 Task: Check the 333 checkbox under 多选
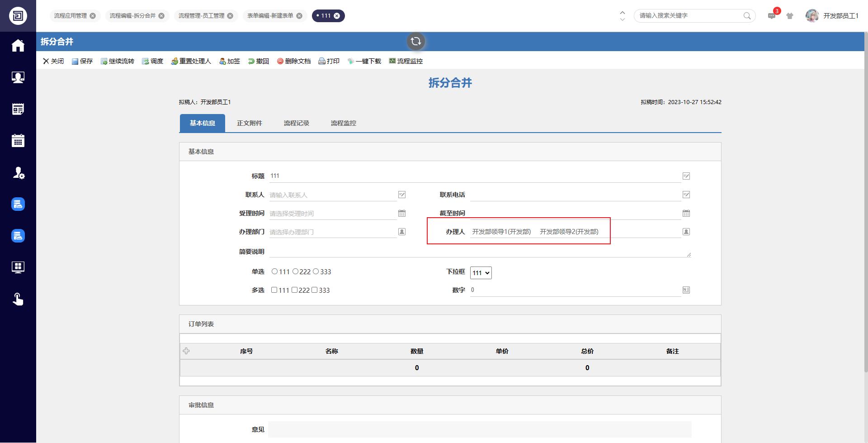pyautogui.click(x=314, y=290)
